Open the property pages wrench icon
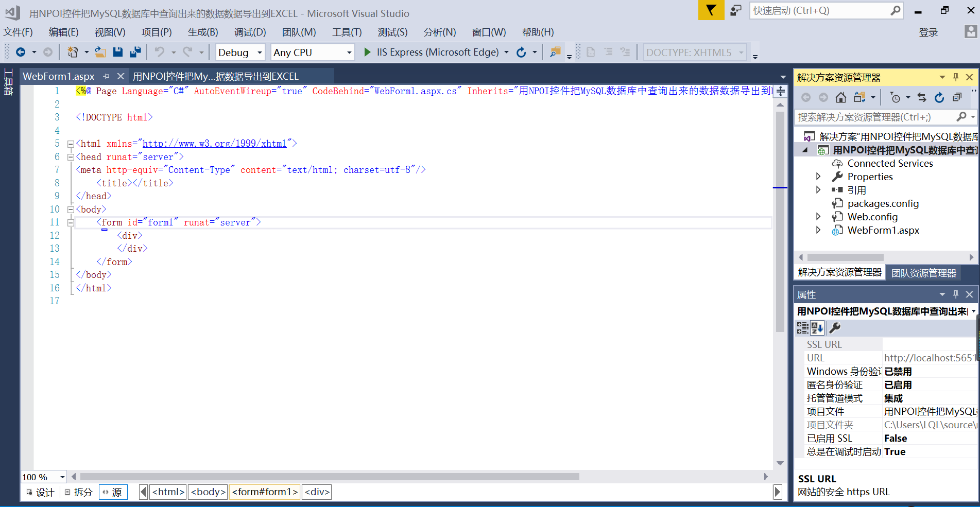The width and height of the screenshot is (980, 507). coord(835,328)
